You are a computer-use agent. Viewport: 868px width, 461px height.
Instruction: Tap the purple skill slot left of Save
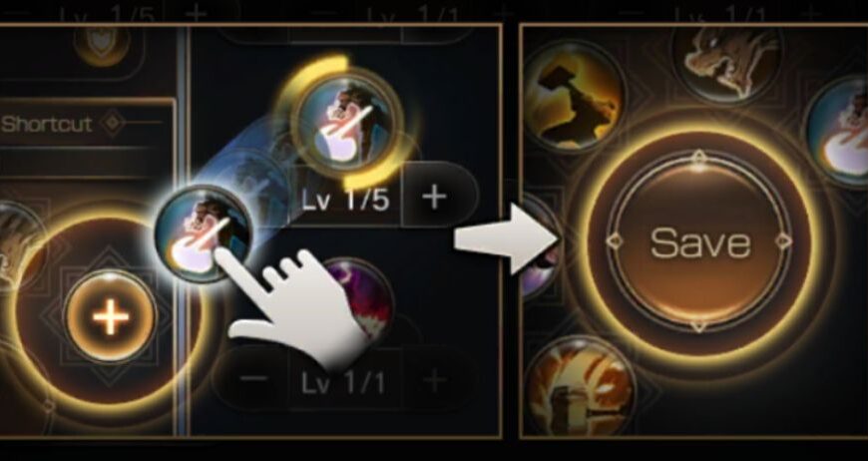[541, 246]
